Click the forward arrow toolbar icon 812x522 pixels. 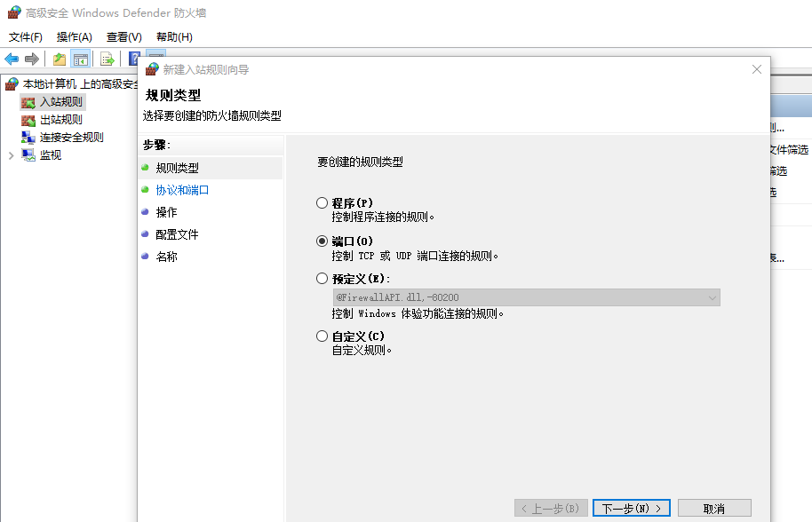tap(32, 59)
